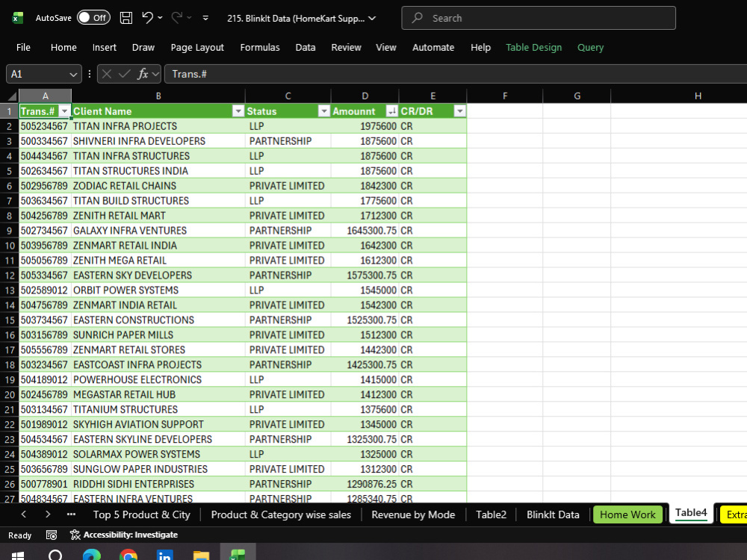Screen dimensions: 747x560
Task: Click the Undo arrow icon
Action: [x=147, y=18]
